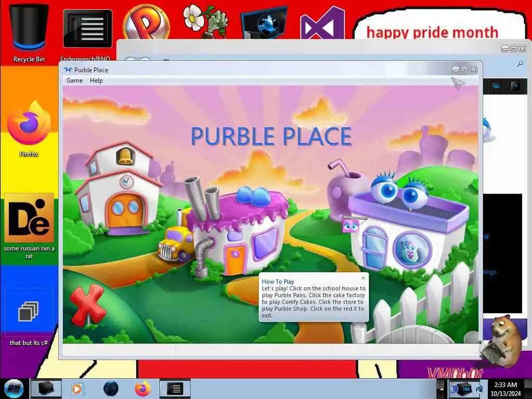Viewport: 532px width, 399px height.
Task: Open the Visual Studio desktop icon
Action: pos(322,23)
